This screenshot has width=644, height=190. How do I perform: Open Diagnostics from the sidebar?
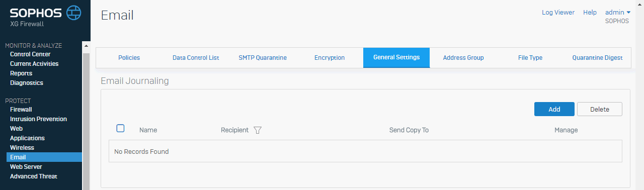point(27,83)
